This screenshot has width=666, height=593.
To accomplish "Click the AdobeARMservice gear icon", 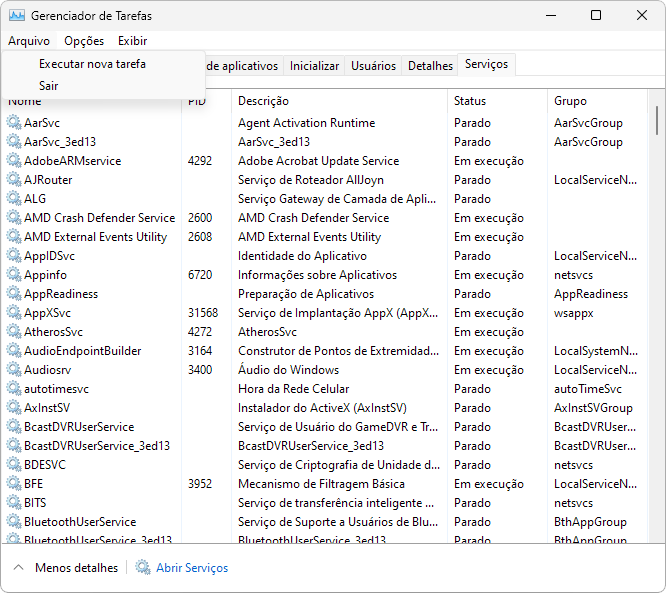I will (14, 161).
